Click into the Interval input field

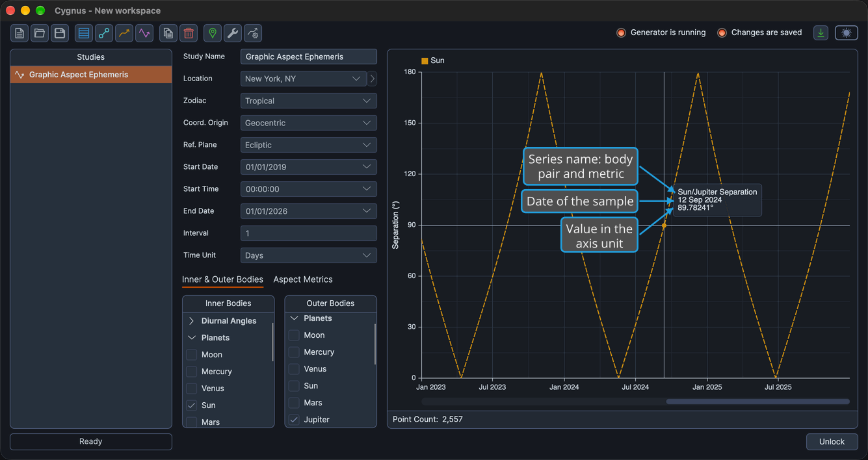pyautogui.click(x=309, y=233)
